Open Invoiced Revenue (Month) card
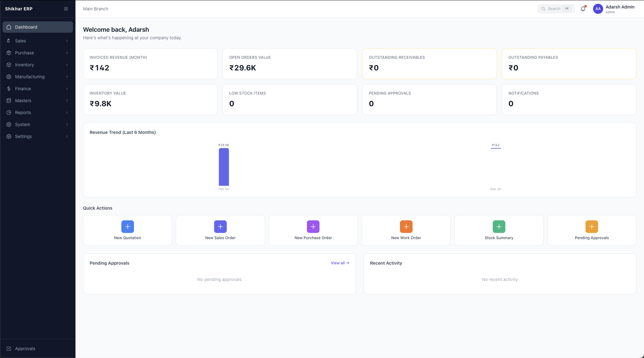 pyautogui.click(x=150, y=64)
